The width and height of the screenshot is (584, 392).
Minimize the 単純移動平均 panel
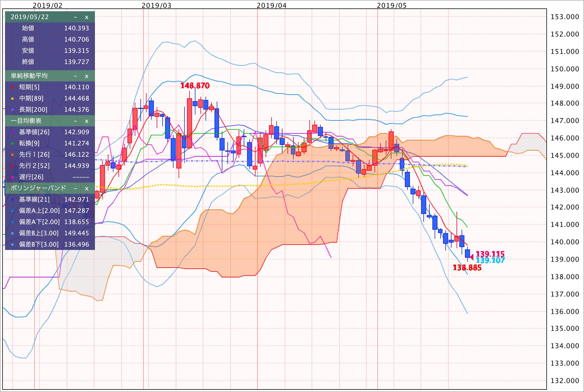coord(75,76)
